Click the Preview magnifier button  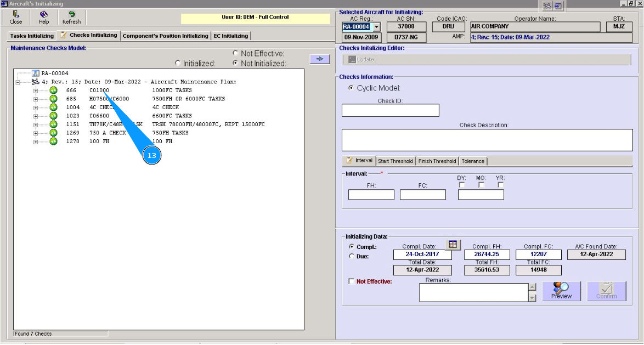(561, 291)
